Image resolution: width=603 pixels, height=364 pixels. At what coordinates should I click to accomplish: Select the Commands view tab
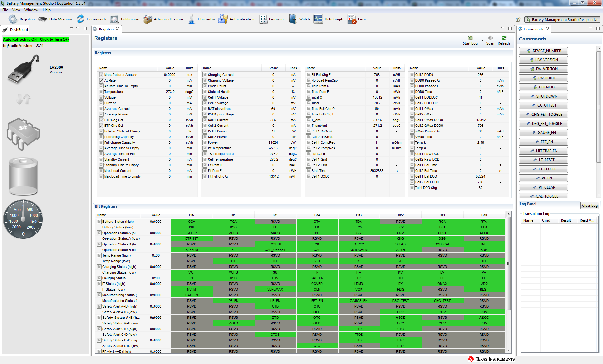pyautogui.click(x=534, y=29)
